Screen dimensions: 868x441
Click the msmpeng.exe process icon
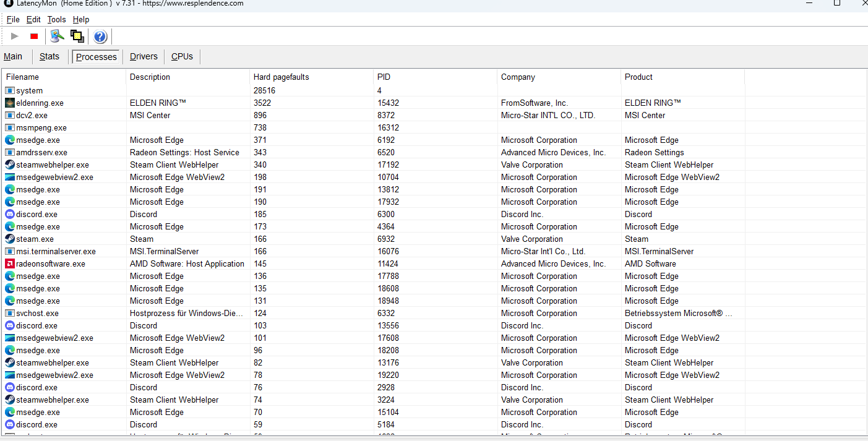tap(10, 127)
